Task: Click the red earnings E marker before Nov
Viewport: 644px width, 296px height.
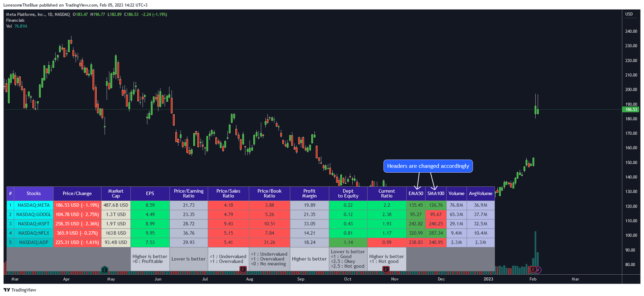Action: (386, 270)
